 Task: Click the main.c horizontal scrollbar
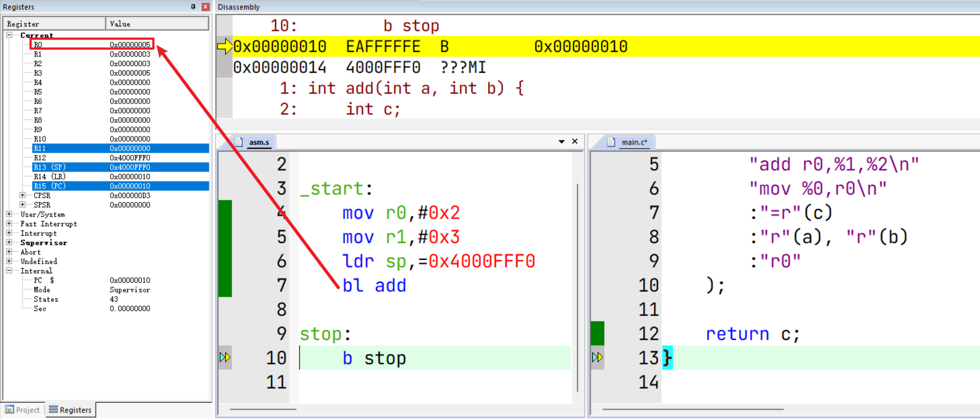point(693,409)
